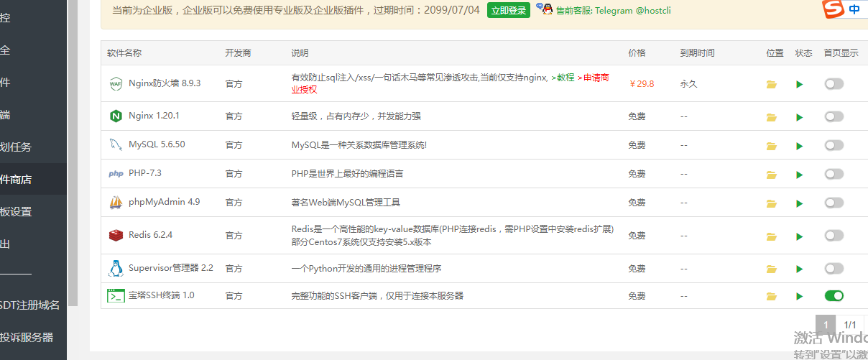Toggle homepage display for PHP-7.3
Image resolution: width=868 pixels, height=360 pixels.
coord(834,174)
